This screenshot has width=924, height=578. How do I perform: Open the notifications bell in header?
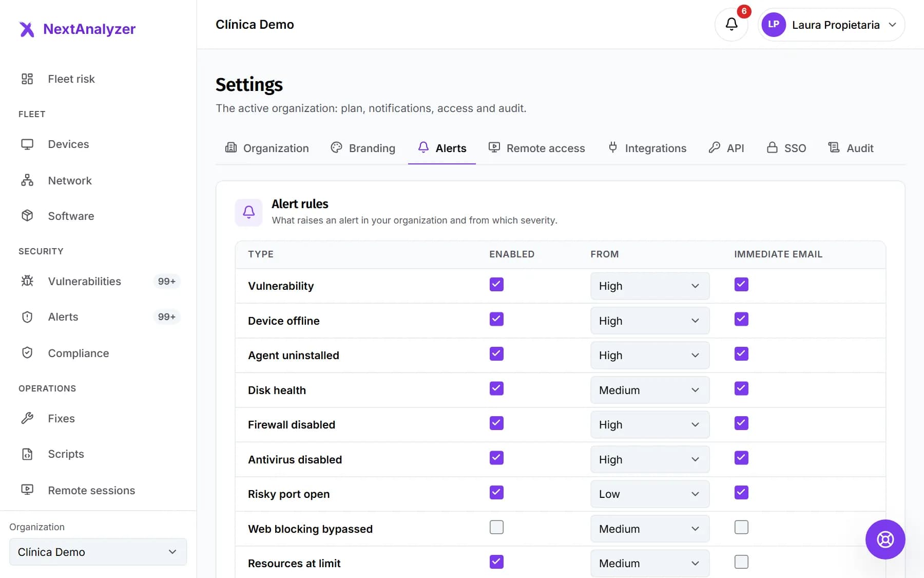[x=731, y=25]
